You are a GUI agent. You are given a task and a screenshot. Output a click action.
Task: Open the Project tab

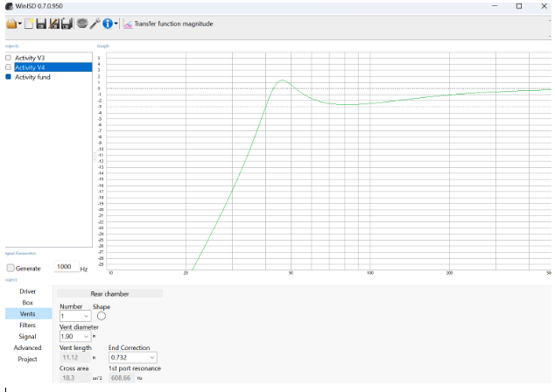[28, 359]
